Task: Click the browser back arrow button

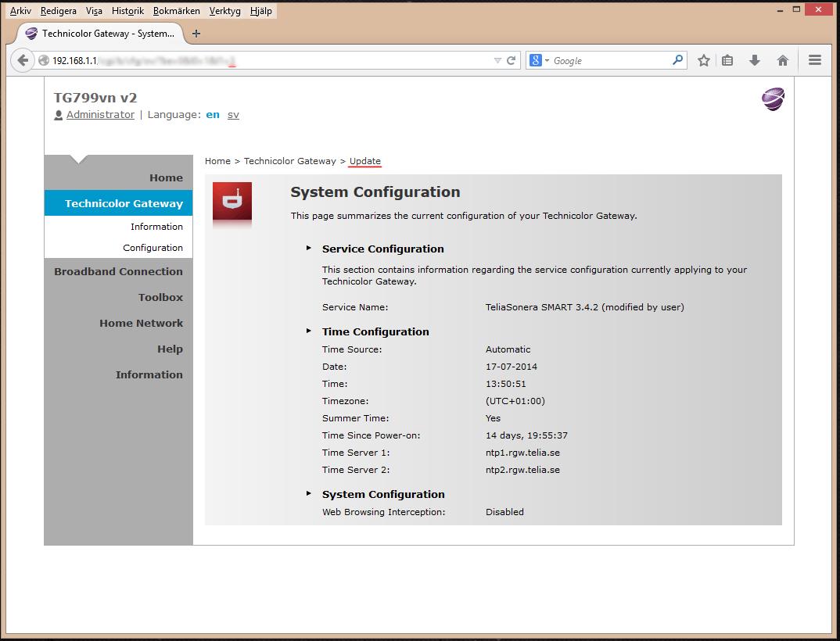Action: [x=23, y=60]
